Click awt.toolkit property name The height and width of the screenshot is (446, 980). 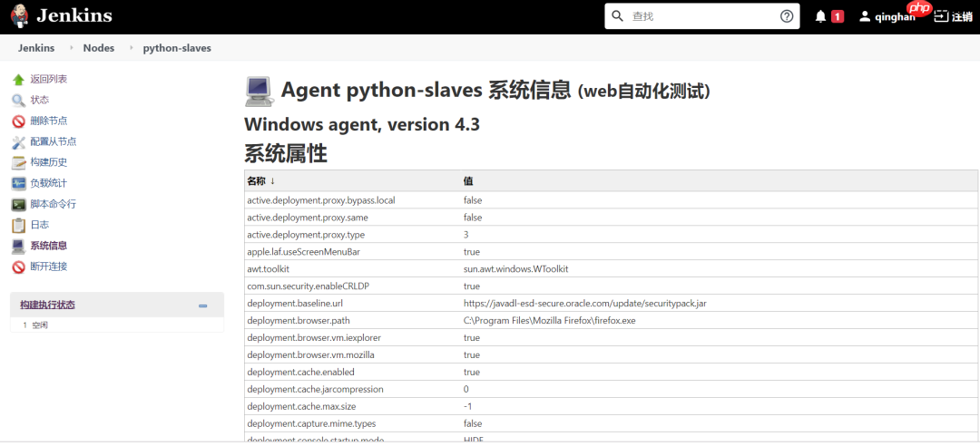point(268,269)
